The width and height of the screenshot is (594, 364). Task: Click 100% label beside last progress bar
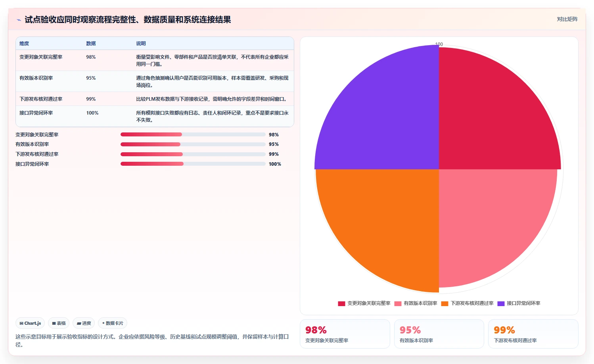pyautogui.click(x=275, y=164)
